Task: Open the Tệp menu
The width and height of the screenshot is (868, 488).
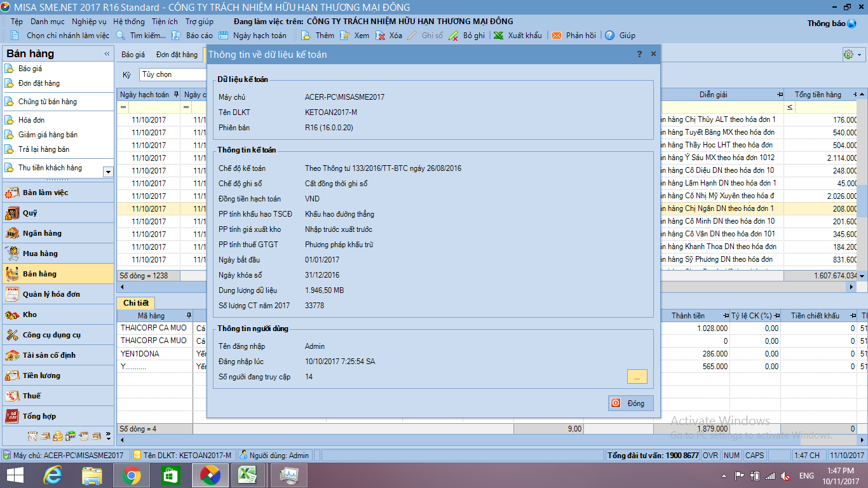Action: click(x=17, y=22)
